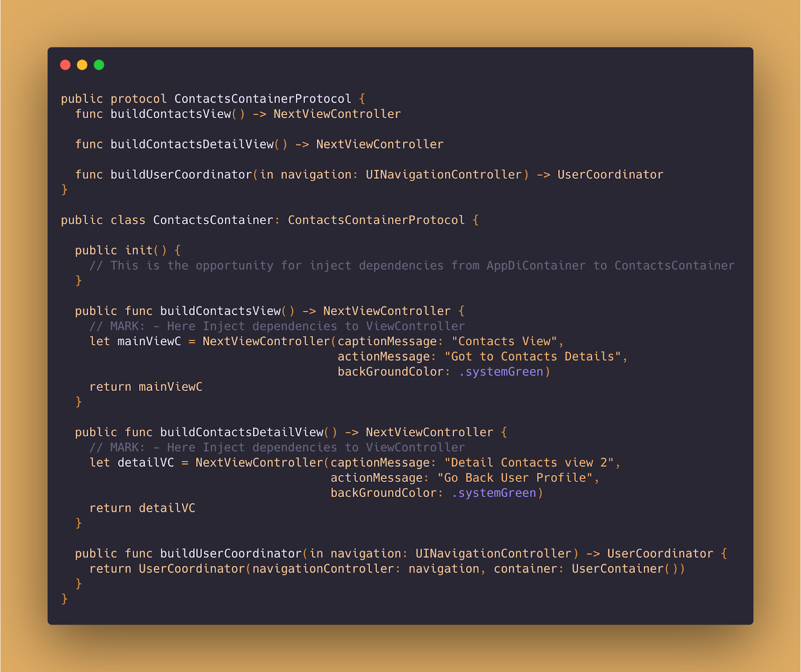Screen dimensions: 801x672
Task: Click buildContactsView in the protocol definition
Action: [x=171, y=114]
